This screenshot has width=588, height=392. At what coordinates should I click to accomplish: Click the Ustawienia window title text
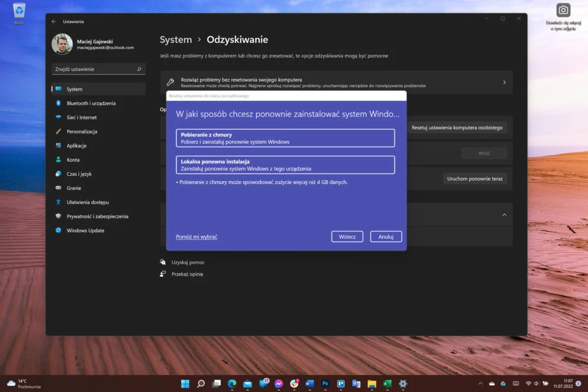pos(73,22)
